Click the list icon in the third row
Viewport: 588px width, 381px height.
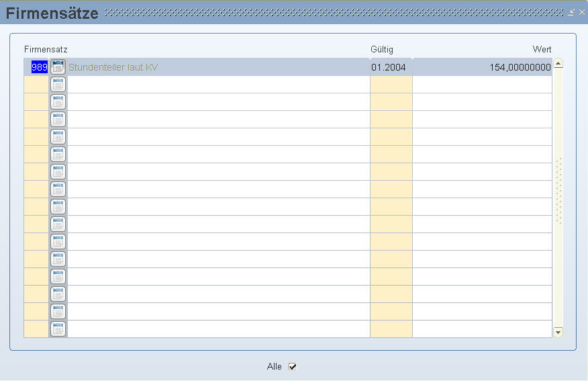pyautogui.click(x=58, y=102)
